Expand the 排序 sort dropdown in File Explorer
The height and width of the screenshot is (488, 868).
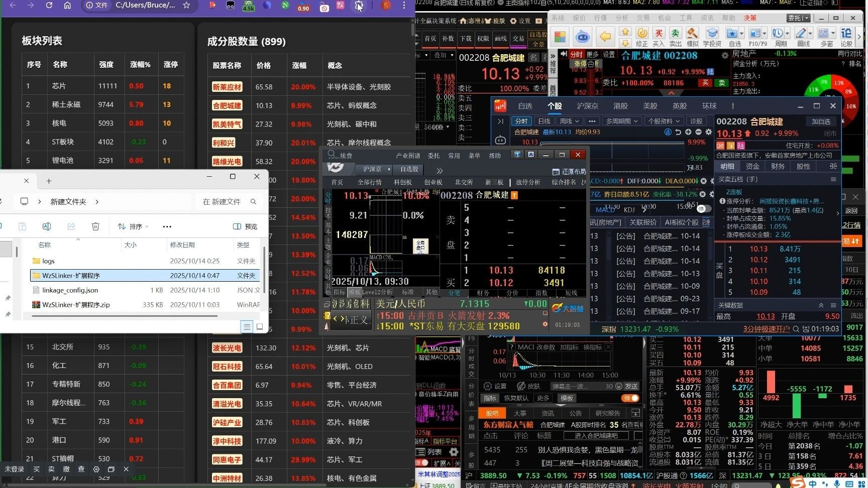[x=133, y=226]
